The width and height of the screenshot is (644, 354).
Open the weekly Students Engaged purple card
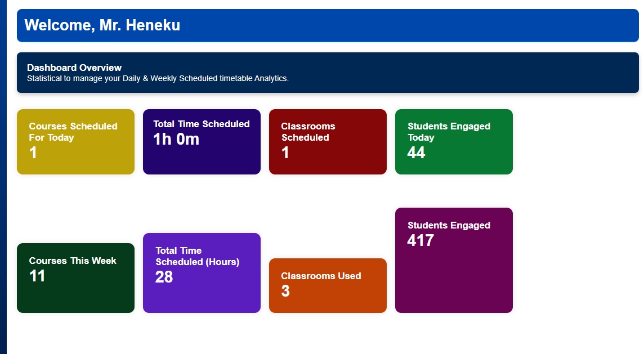(454, 261)
